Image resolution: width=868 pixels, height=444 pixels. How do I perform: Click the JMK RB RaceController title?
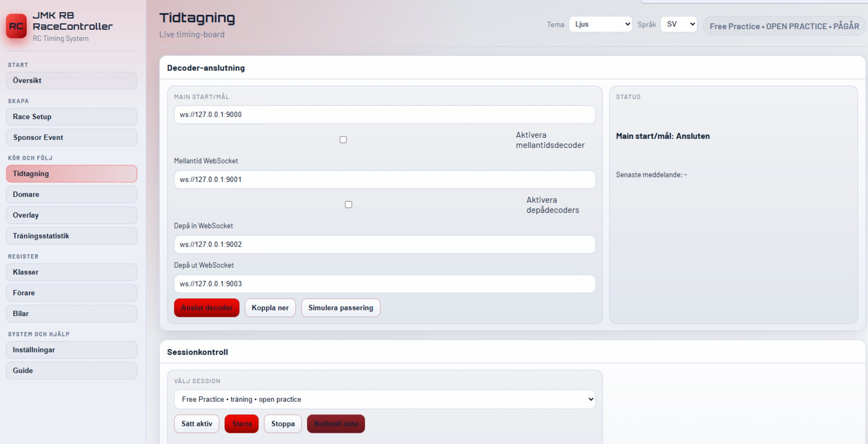tap(72, 20)
